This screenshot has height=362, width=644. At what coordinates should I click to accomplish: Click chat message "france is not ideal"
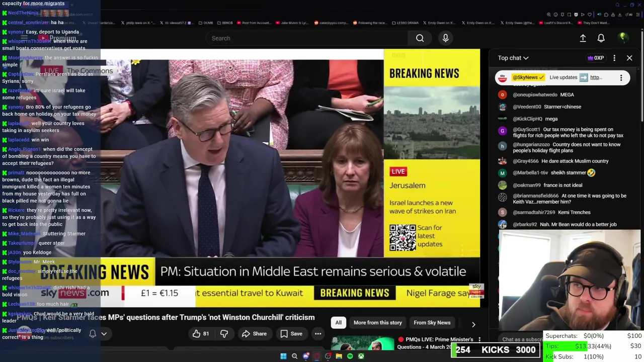coord(562,185)
